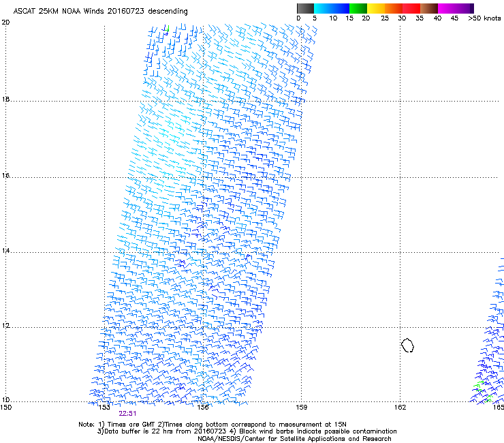Click the '>50 knots' legend label

tap(484, 18)
